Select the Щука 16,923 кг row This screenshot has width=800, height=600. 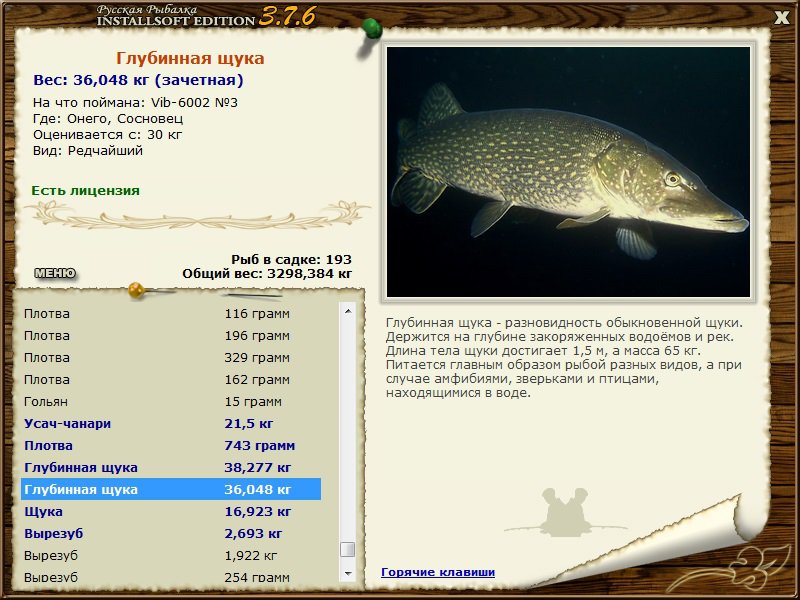coord(171,511)
